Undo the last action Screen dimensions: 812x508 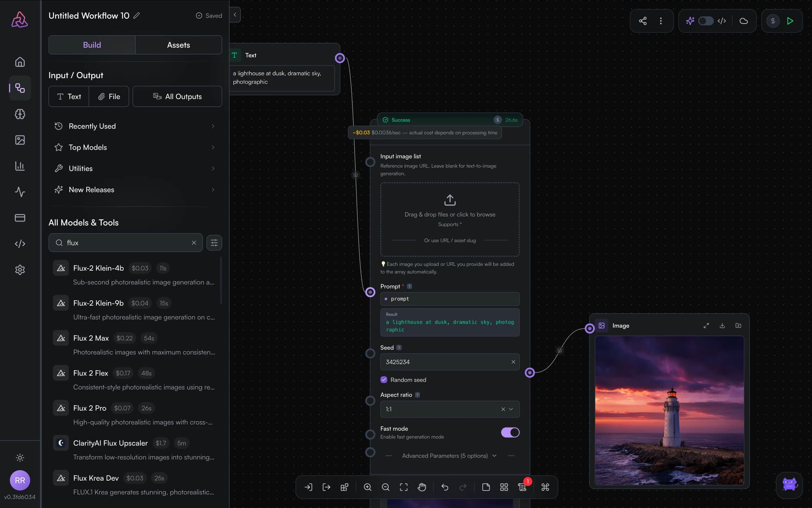(x=445, y=487)
